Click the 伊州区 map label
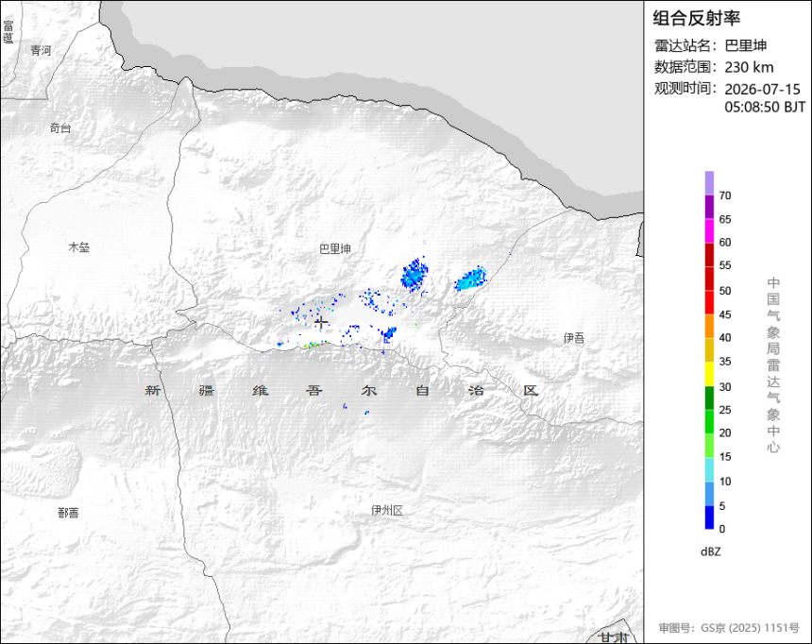 [387, 510]
